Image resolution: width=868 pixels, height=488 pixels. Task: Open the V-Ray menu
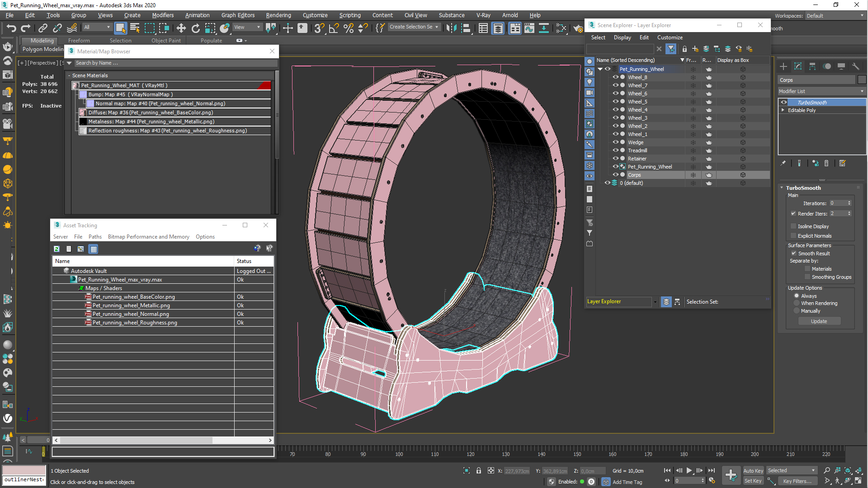(x=483, y=15)
